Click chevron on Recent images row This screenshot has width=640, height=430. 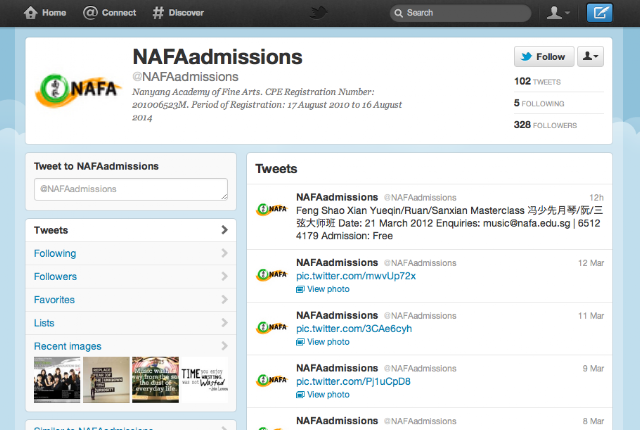[224, 346]
